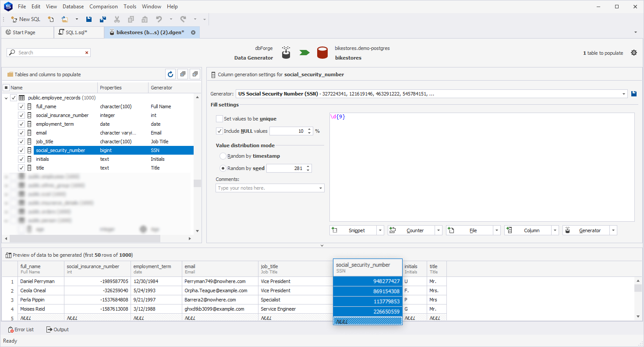Uncheck the full_name column checkbox
The height and width of the screenshot is (347, 644).
click(21, 106)
